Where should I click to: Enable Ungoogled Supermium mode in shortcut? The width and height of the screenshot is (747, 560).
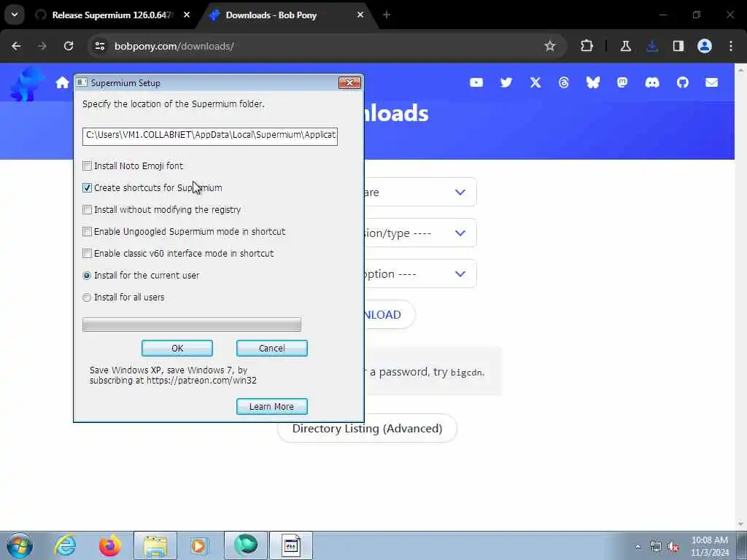point(88,231)
